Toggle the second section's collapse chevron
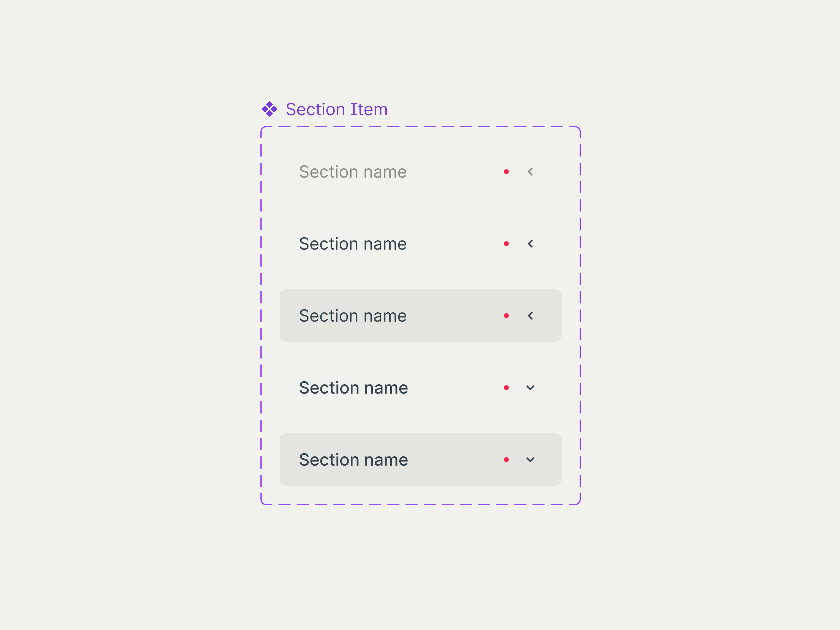The height and width of the screenshot is (630, 840). click(530, 243)
